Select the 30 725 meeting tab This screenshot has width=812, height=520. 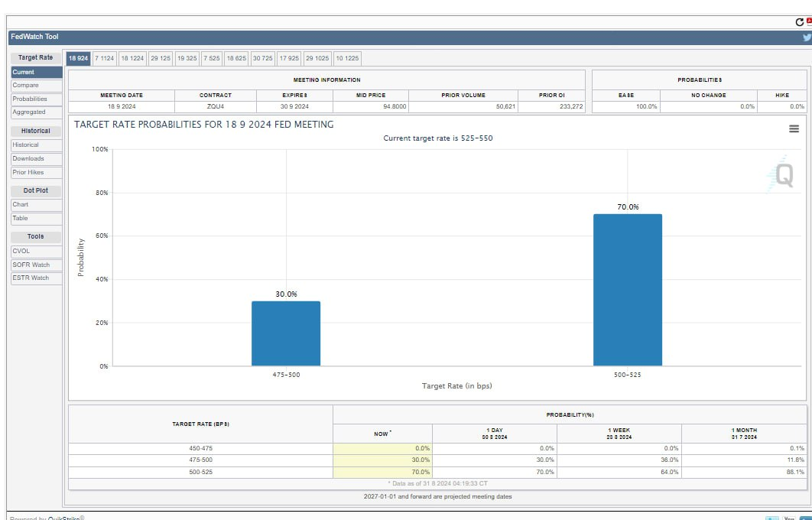262,59
